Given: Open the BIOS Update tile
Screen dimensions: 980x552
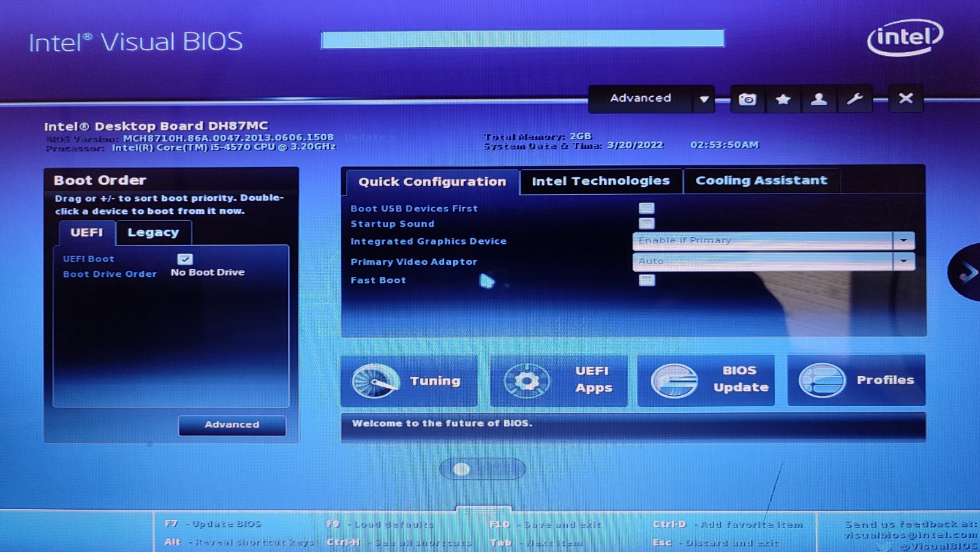Looking at the screenshot, I should click(x=706, y=380).
